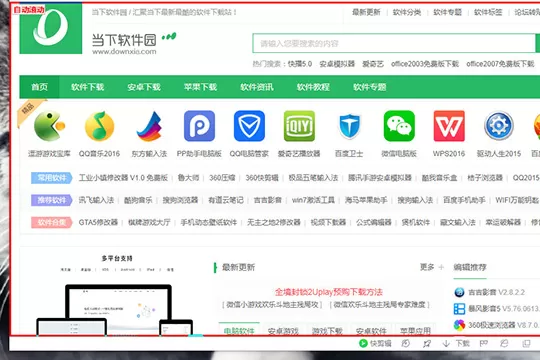Click the 常用软件 blue tag
The width and height of the screenshot is (540, 360).
[x=52, y=178]
